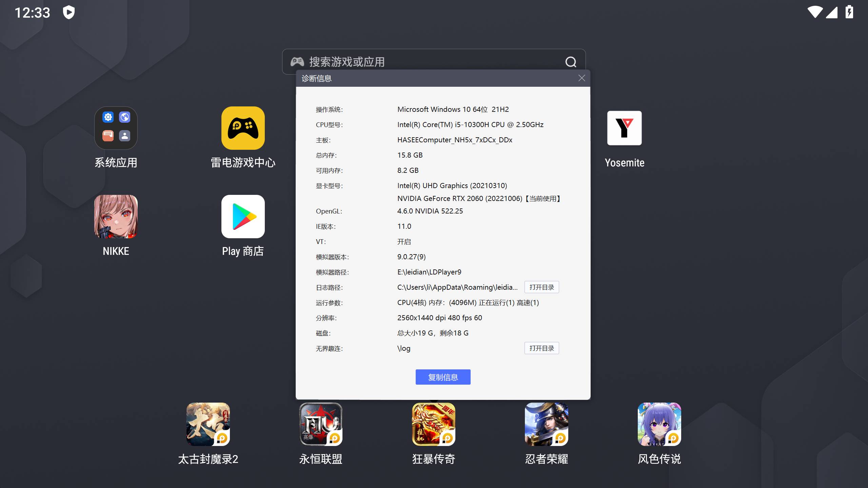Image resolution: width=868 pixels, height=488 pixels.
Task: Open 永恒联盟 game icon
Action: coord(321,424)
